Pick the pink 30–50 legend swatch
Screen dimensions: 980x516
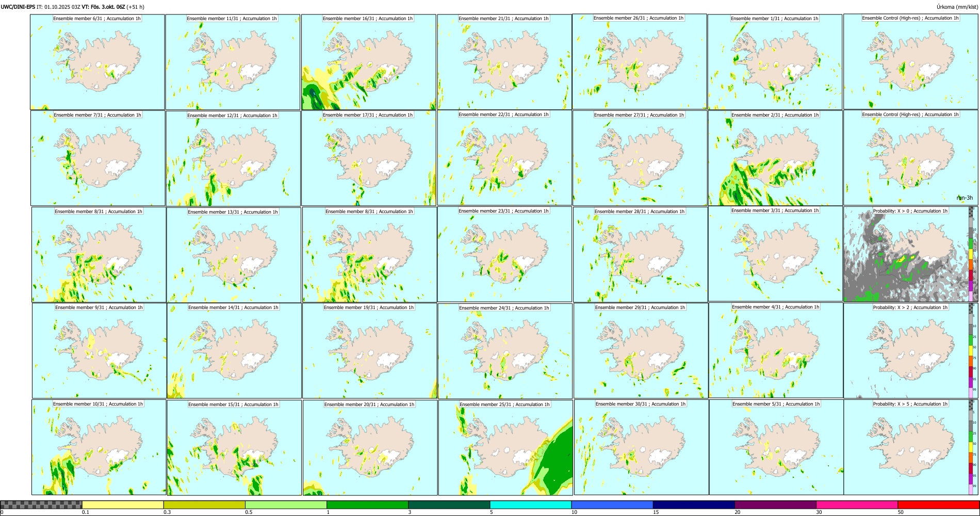click(x=857, y=505)
